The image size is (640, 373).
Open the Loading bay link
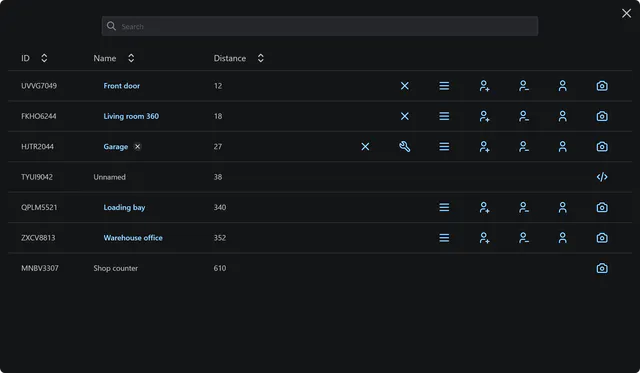124,207
